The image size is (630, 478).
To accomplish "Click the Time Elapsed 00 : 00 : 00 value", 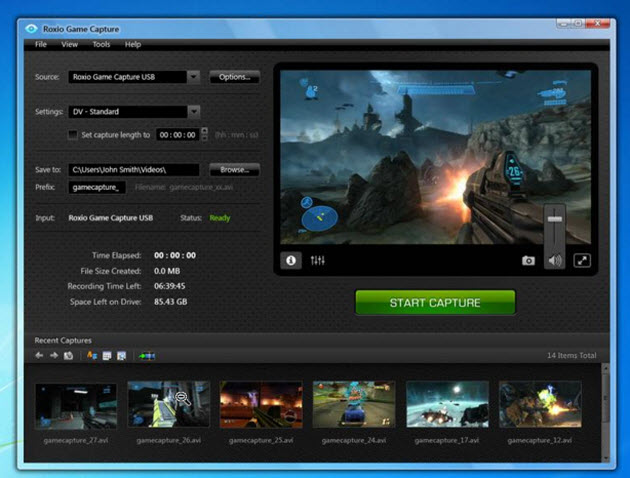I will click(x=175, y=255).
